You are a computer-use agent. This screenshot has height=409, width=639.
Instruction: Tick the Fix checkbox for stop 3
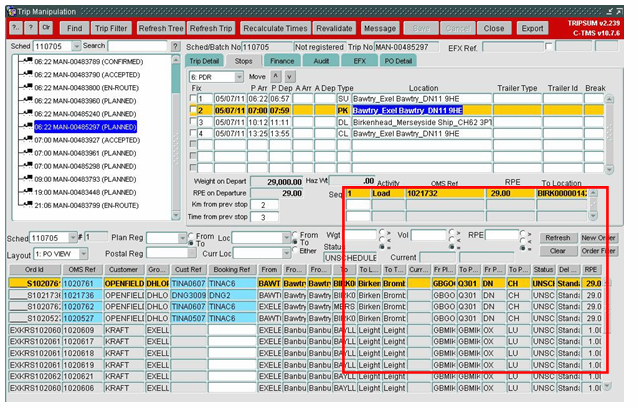click(x=193, y=122)
